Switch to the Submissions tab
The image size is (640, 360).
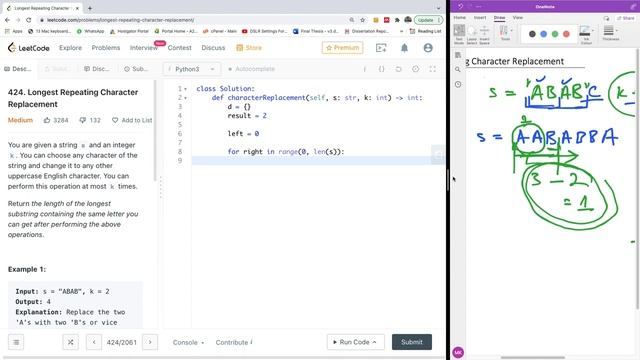(136, 69)
